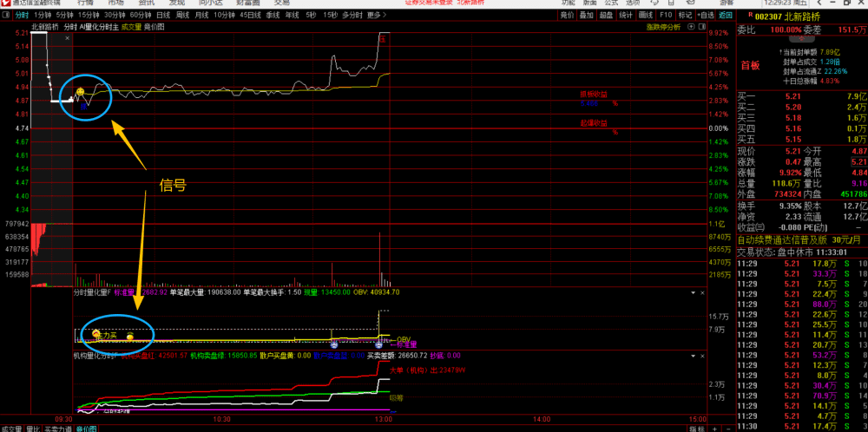The image size is (868, 432).
Task: Open the 发现 menu
Action: 177,3
